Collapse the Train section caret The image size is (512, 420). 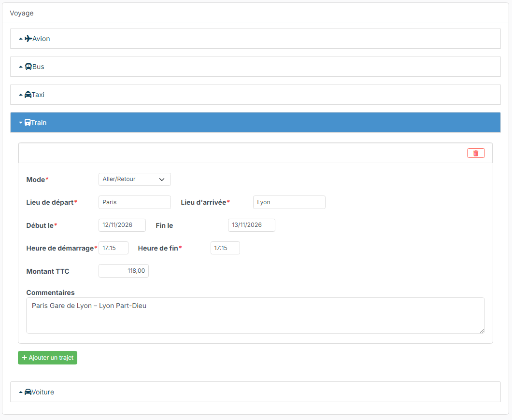click(21, 123)
